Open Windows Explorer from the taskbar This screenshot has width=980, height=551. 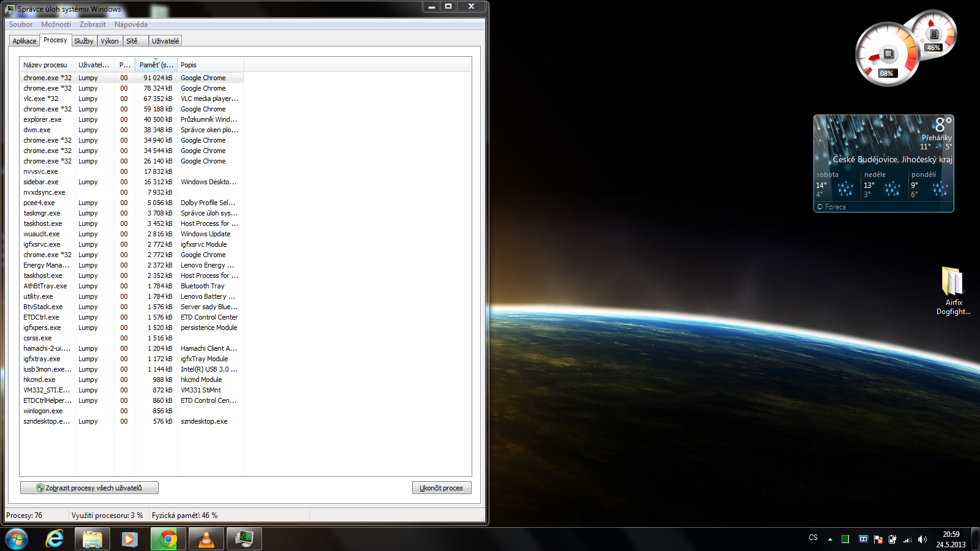click(x=92, y=539)
